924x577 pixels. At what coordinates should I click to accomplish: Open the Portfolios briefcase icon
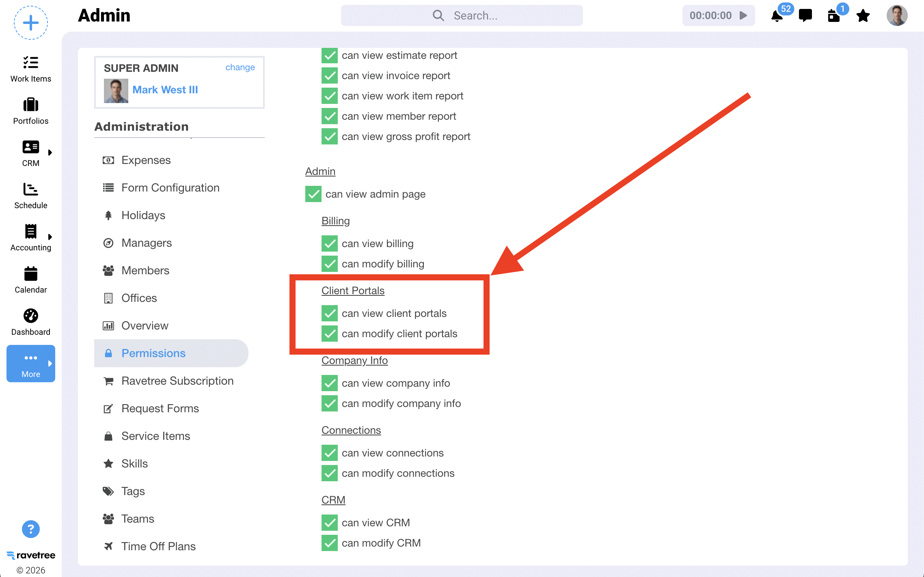tap(31, 105)
